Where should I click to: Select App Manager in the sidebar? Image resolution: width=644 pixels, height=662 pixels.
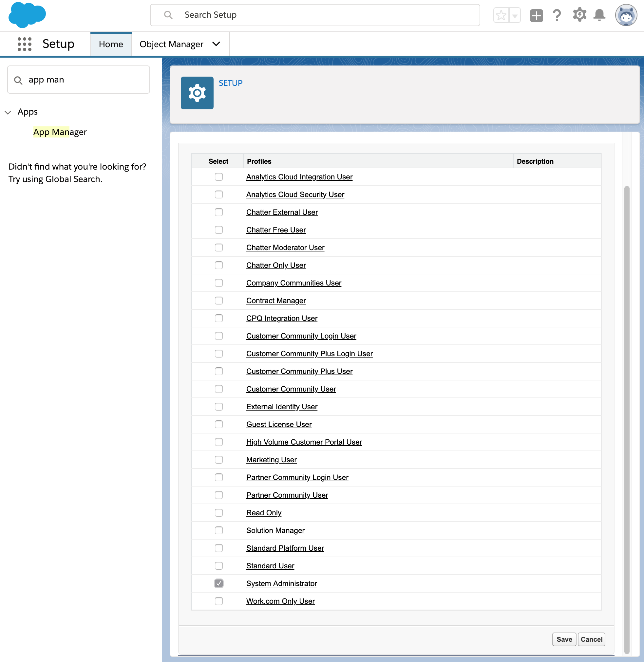pyautogui.click(x=60, y=132)
